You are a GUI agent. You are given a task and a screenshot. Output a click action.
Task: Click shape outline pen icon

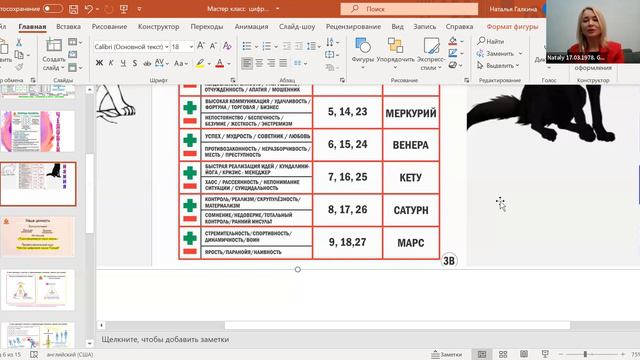pos(453,53)
